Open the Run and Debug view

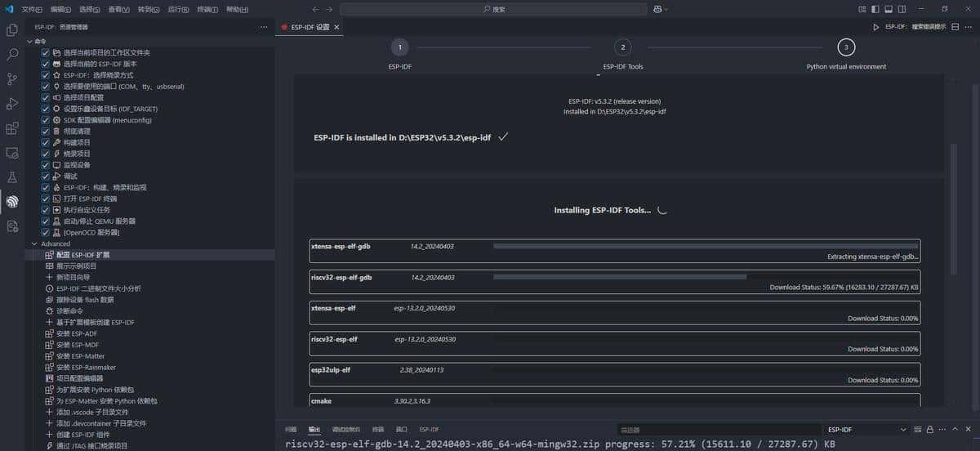12,104
